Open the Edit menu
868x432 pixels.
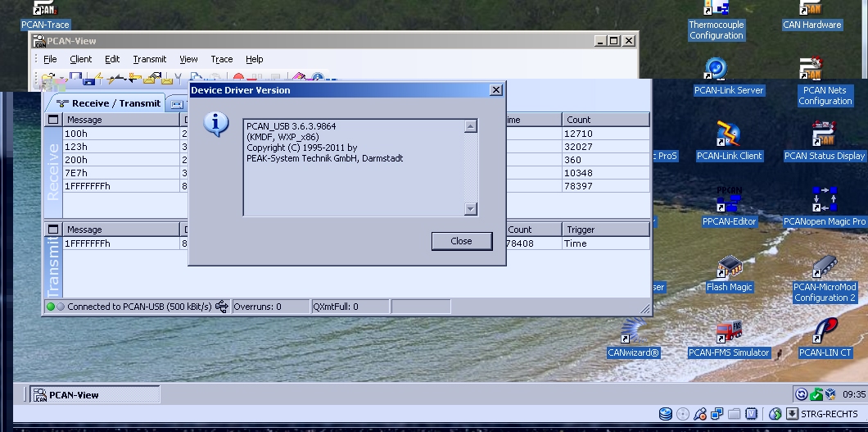(x=112, y=59)
